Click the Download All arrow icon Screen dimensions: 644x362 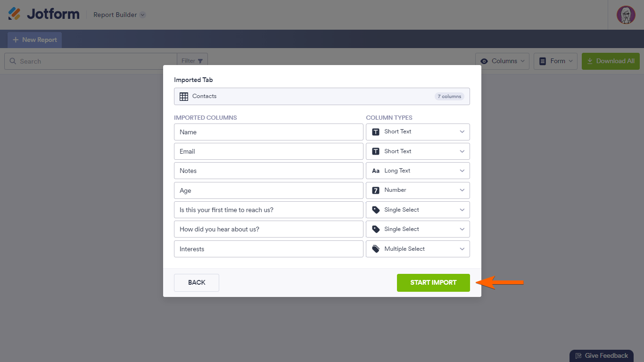click(x=590, y=61)
